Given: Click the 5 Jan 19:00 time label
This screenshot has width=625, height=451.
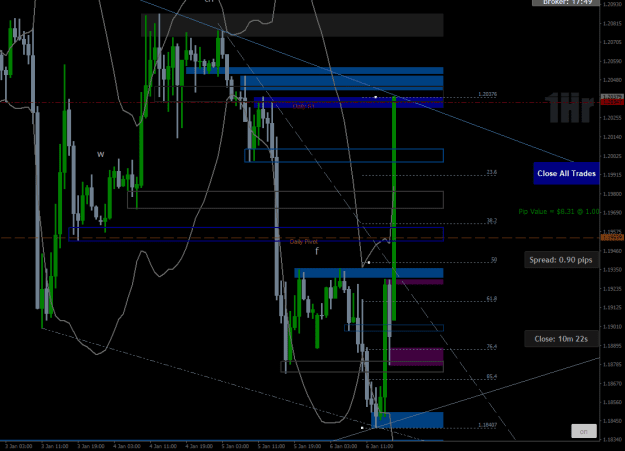Looking at the screenshot, I should click(308, 446).
